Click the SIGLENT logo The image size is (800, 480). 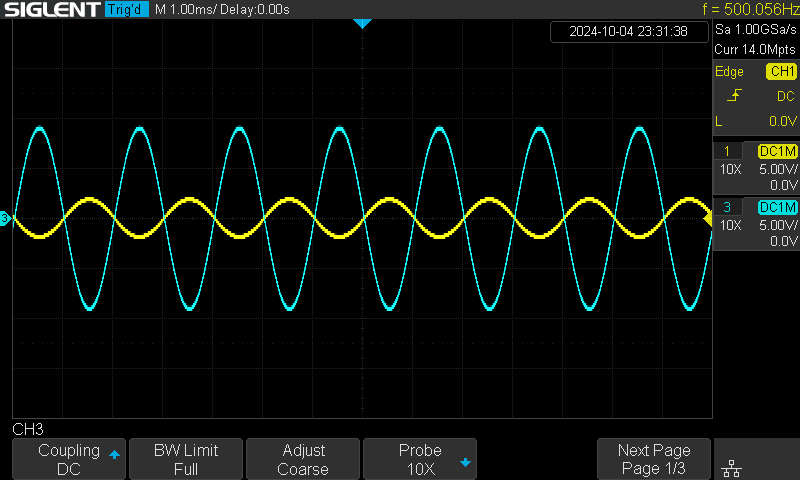(x=50, y=9)
